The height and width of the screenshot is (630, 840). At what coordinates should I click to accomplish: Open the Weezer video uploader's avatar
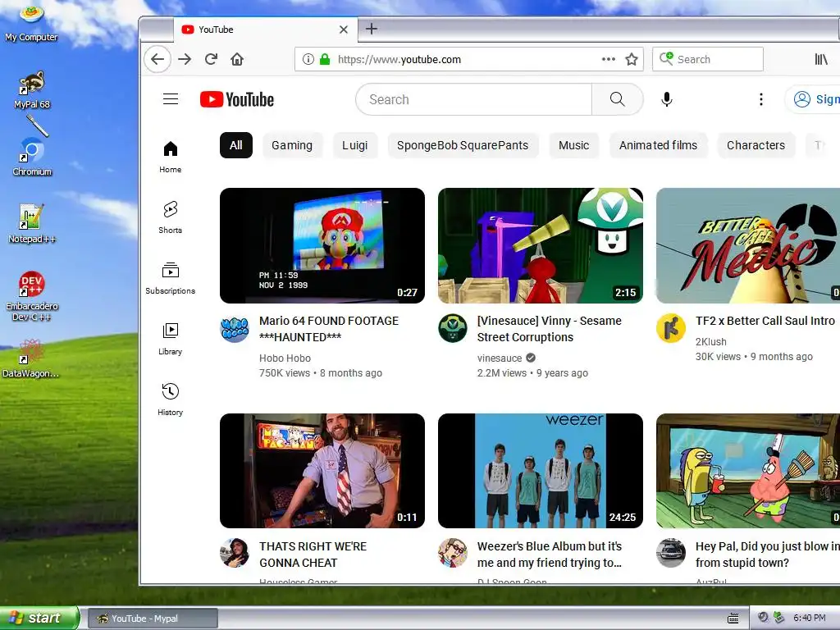pos(453,553)
